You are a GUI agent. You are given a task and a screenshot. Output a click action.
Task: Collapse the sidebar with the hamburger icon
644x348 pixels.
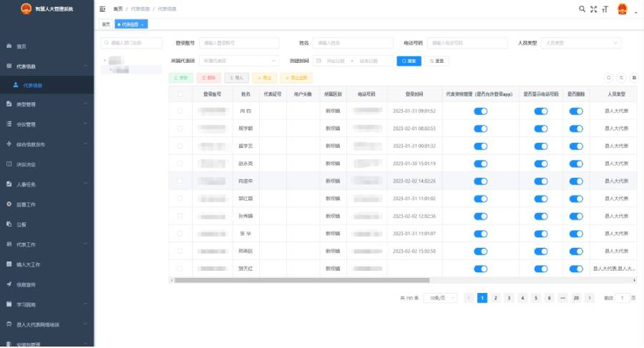102,9
